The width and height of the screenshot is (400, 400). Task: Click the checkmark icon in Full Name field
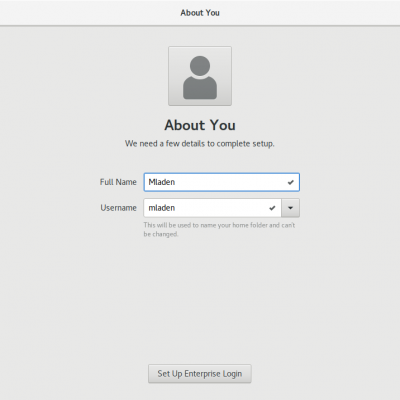point(291,182)
